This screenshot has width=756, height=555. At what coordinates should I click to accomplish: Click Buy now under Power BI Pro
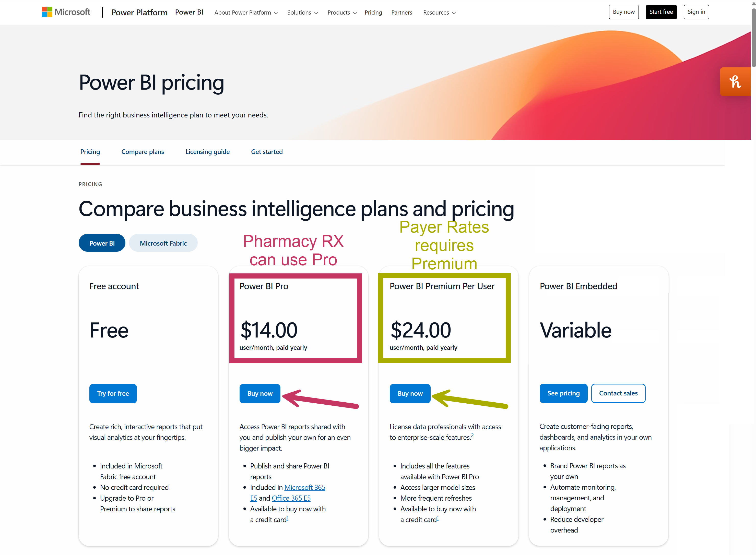tap(259, 393)
